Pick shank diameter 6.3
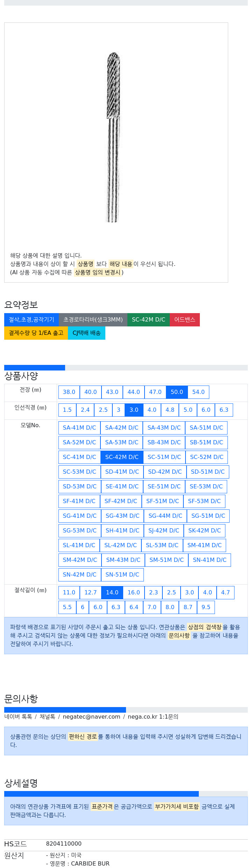Viewport: 252px width, 868px height. click(x=224, y=410)
